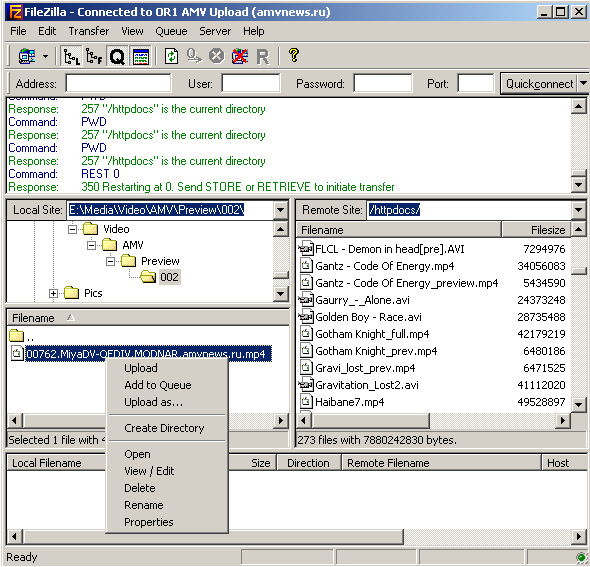Collapse the Preview folder in local tree
The height and width of the screenshot is (567, 590).
click(x=111, y=261)
